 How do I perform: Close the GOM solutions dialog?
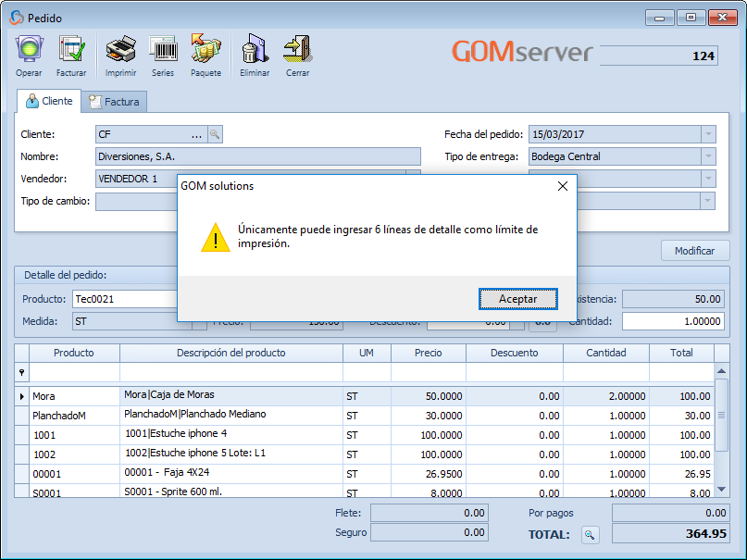[562, 186]
